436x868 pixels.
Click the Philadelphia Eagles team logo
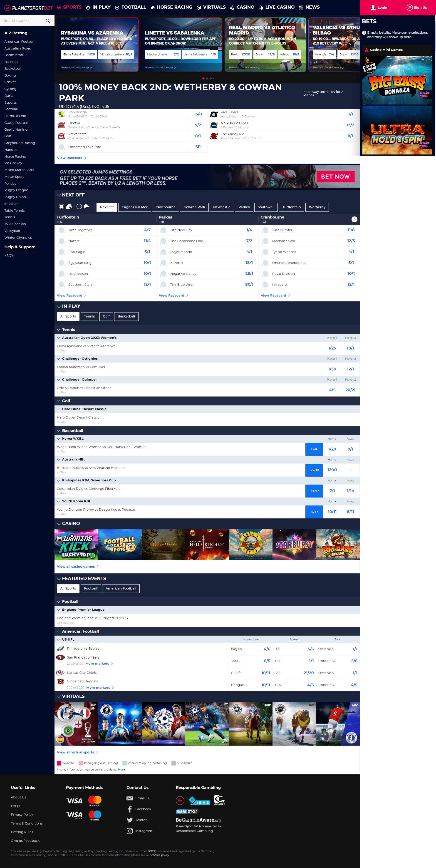click(60, 649)
